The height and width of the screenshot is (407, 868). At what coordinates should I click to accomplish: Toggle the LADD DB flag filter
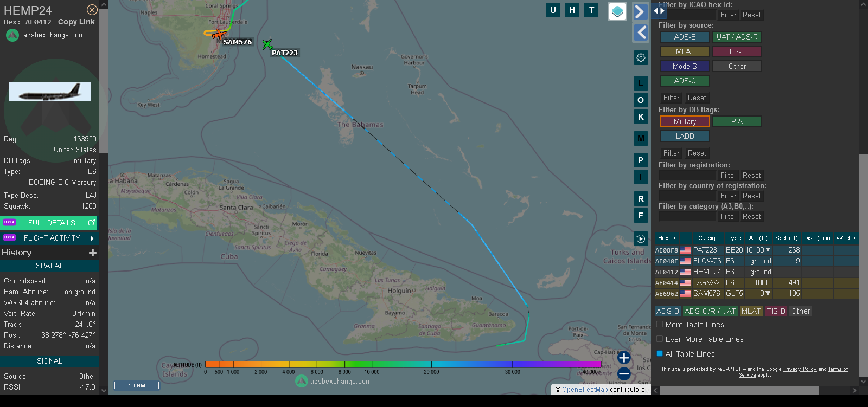685,136
